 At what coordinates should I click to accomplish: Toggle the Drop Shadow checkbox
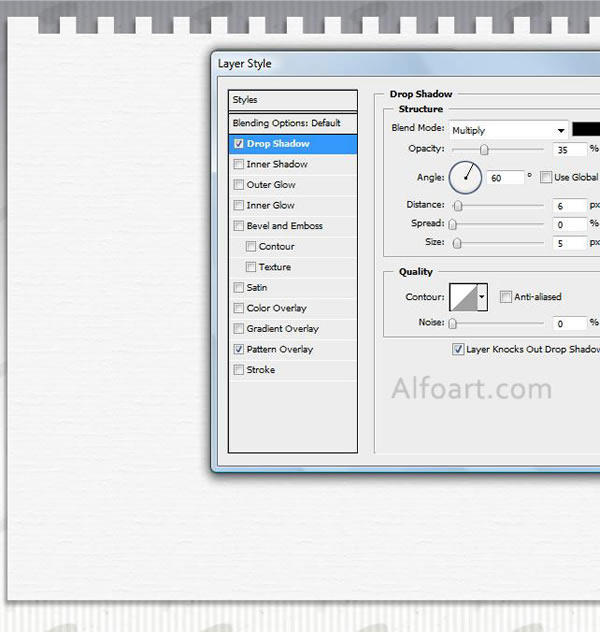[239, 144]
